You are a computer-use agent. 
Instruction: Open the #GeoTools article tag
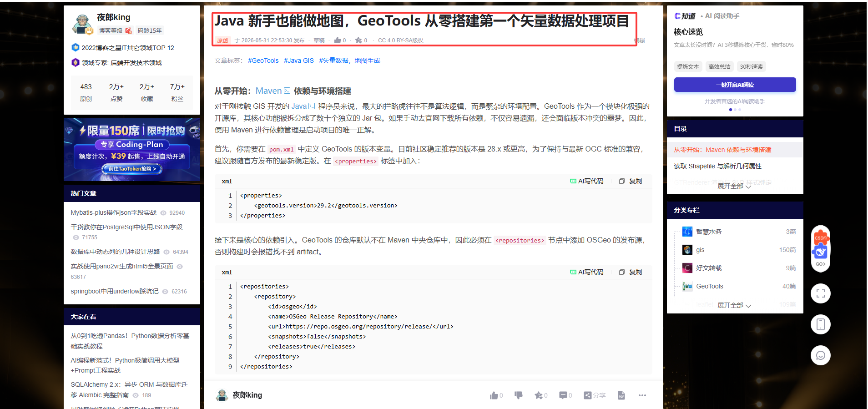pyautogui.click(x=263, y=61)
